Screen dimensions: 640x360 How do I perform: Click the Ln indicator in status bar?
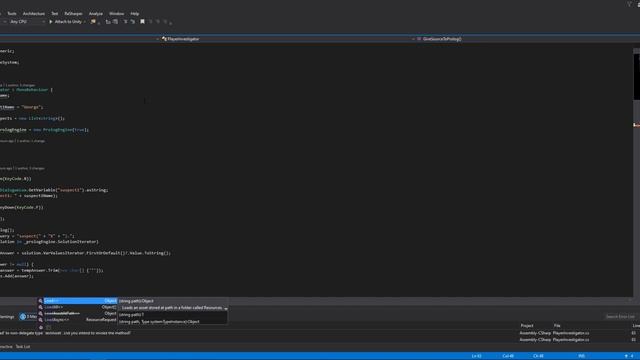point(476,356)
